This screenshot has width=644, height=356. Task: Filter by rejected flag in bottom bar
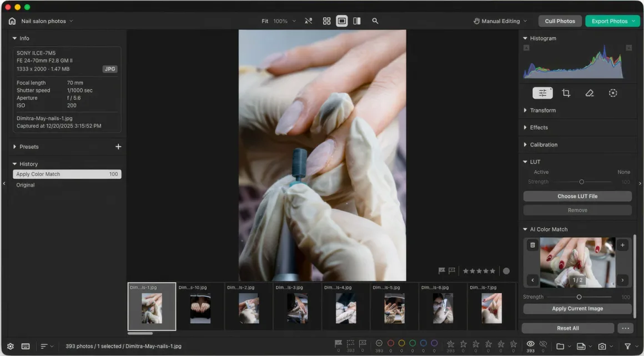[363, 344]
